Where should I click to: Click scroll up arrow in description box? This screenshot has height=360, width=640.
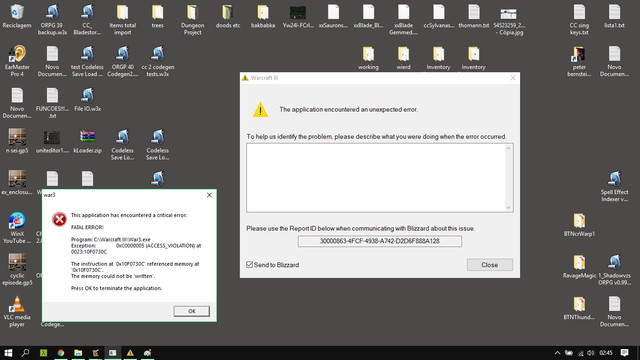click(x=509, y=148)
